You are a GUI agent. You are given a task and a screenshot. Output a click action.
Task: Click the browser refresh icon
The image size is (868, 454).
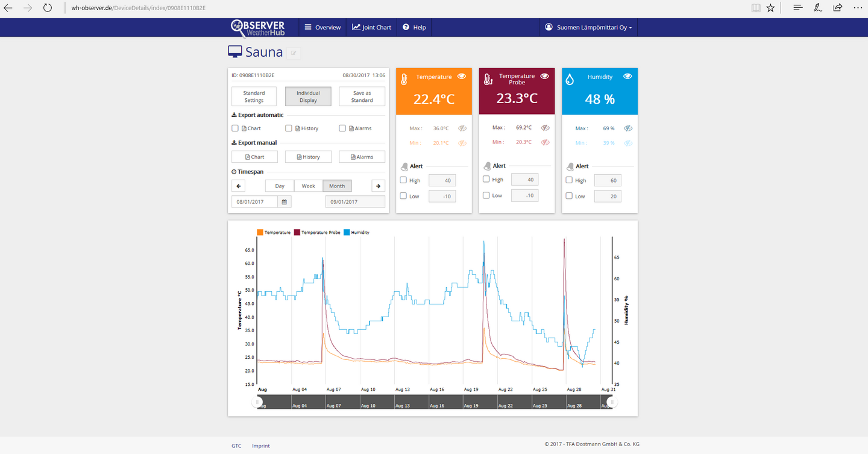pos(48,8)
